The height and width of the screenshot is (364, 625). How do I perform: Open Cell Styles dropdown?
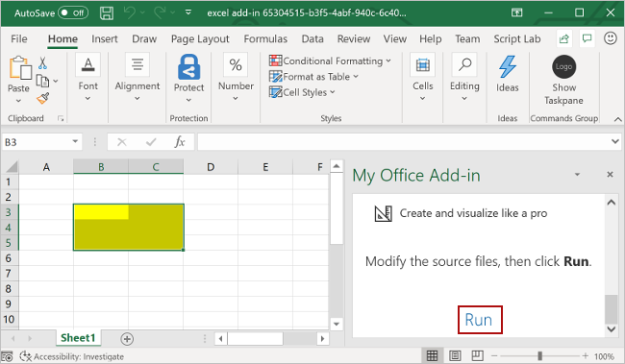tap(302, 92)
